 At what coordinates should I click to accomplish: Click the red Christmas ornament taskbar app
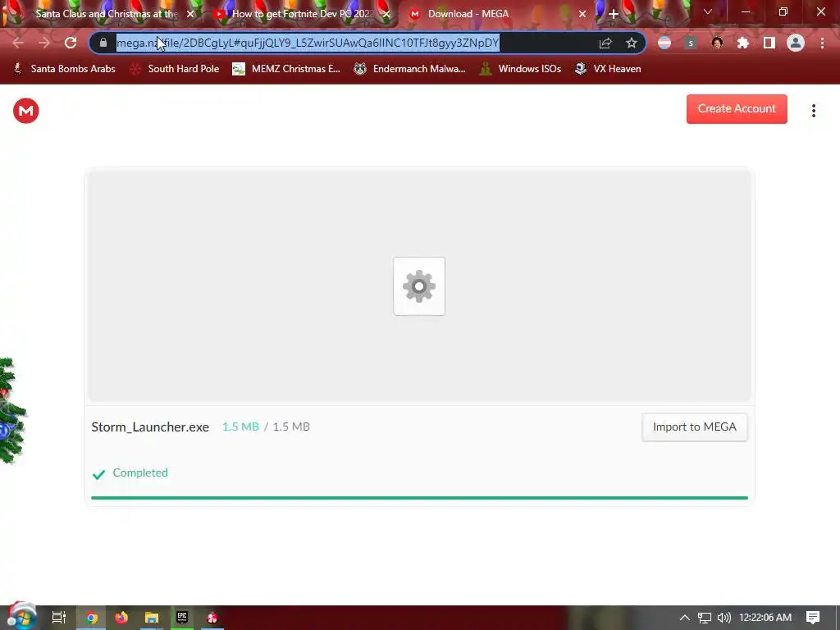click(212, 618)
